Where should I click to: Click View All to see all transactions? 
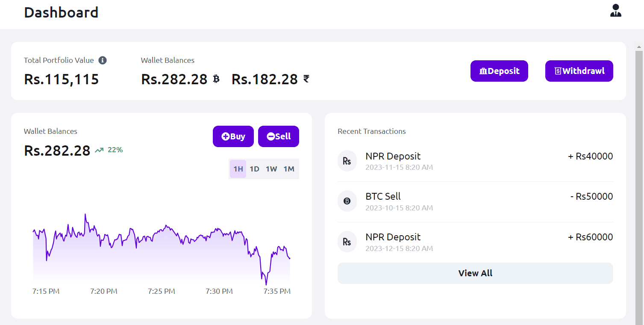475,273
